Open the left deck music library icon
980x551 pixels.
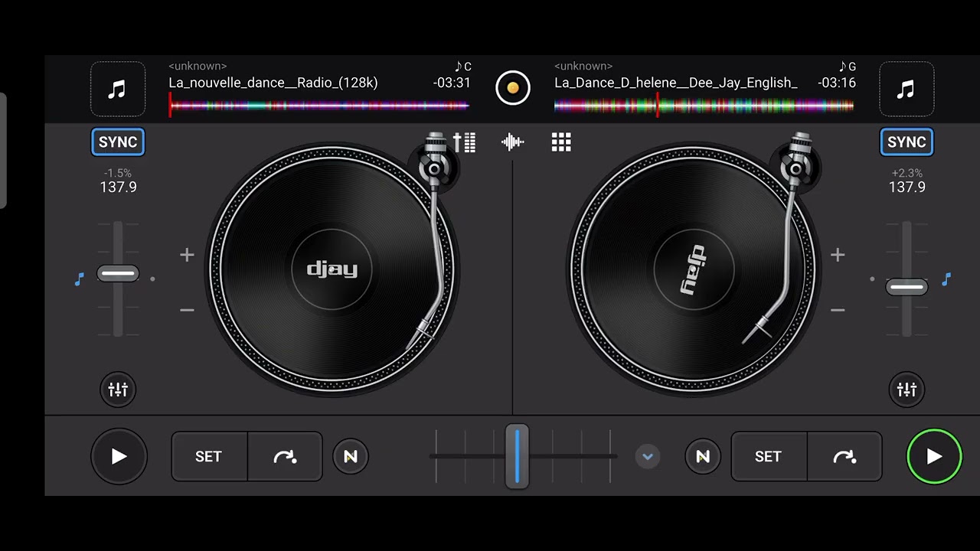pos(118,89)
